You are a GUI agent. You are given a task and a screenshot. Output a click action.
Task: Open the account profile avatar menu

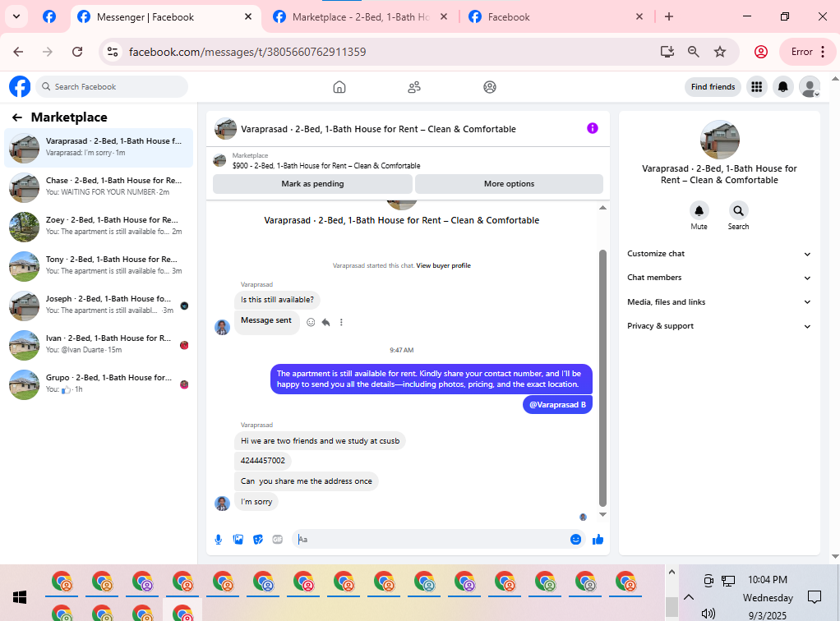click(x=810, y=87)
